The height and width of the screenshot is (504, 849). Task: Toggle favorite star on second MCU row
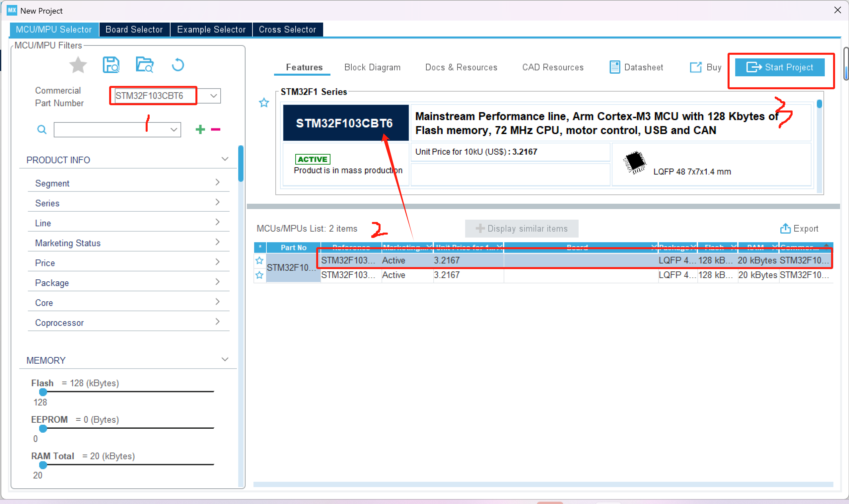click(259, 275)
